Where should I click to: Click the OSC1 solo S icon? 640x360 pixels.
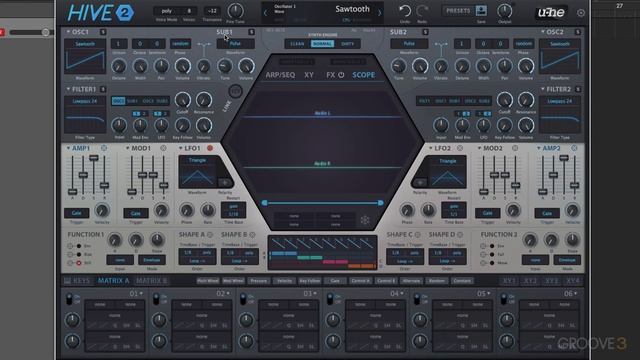(x=103, y=32)
